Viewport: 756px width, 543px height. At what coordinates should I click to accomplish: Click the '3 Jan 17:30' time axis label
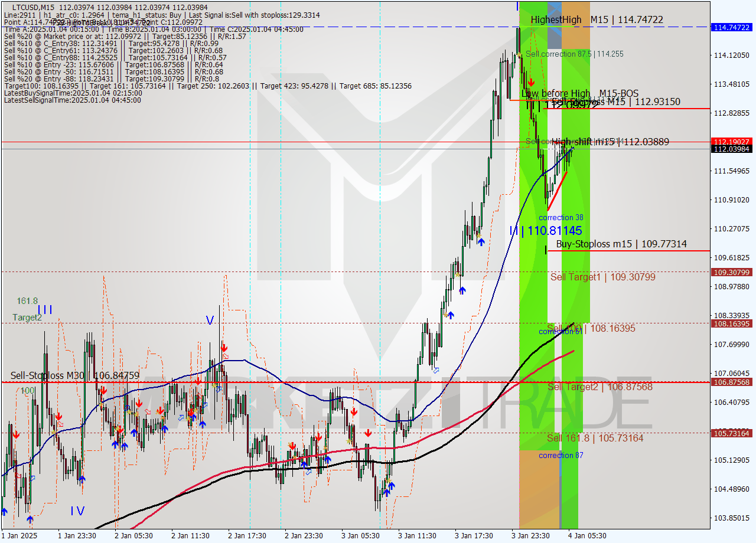(x=474, y=536)
